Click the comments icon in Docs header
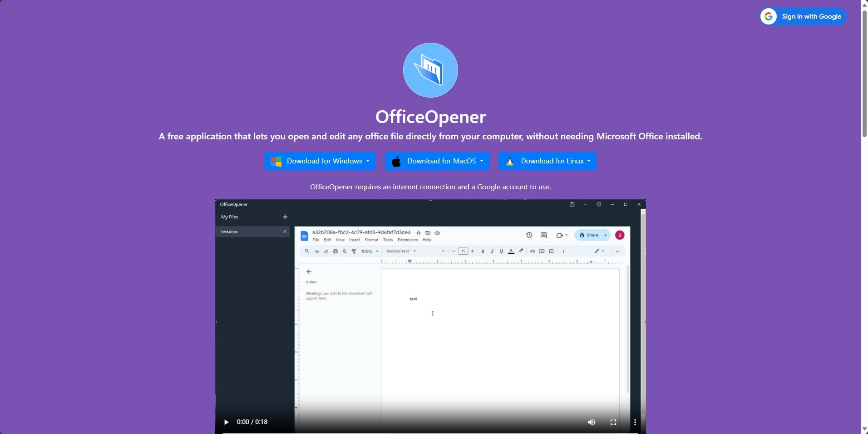The width and height of the screenshot is (868, 434). [544, 235]
